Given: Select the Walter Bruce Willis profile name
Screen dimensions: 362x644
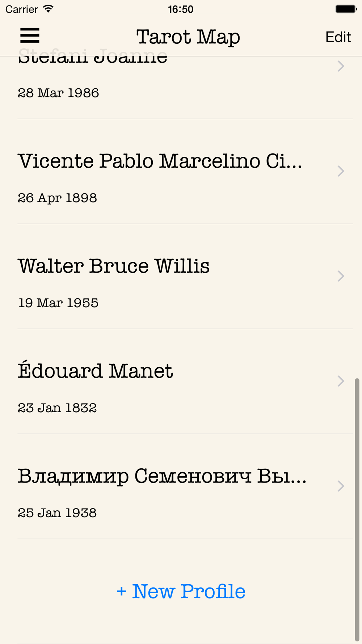Looking at the screenshot, I should point(114,266).
